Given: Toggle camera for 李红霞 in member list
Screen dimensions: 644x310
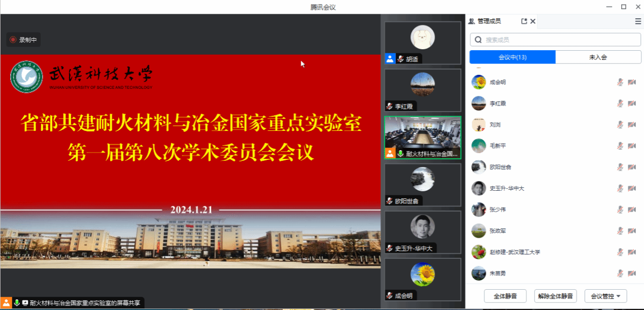Looking at the screenshot, I should 632,104.
